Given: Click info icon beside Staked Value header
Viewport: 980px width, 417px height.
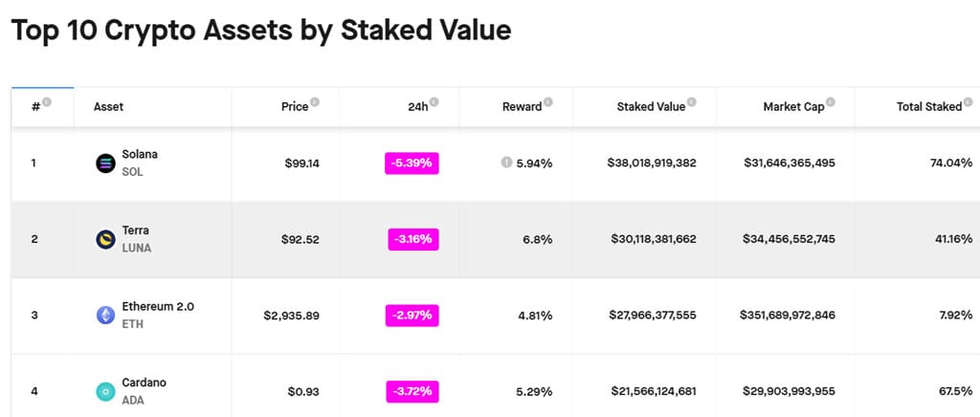Looking at the screenshot, I should pos(692,102).
